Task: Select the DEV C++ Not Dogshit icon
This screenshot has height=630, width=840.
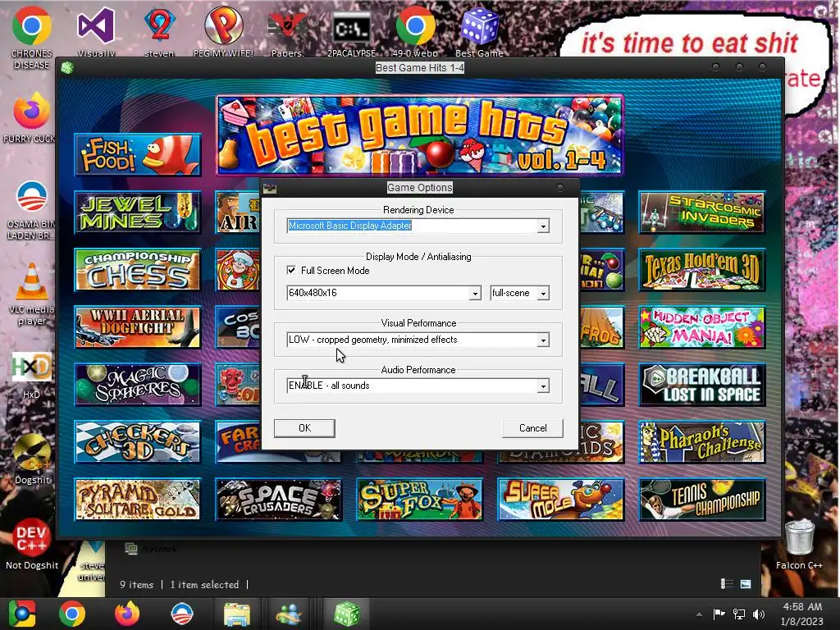Action: pyautogui.click(x=31, y=543)
